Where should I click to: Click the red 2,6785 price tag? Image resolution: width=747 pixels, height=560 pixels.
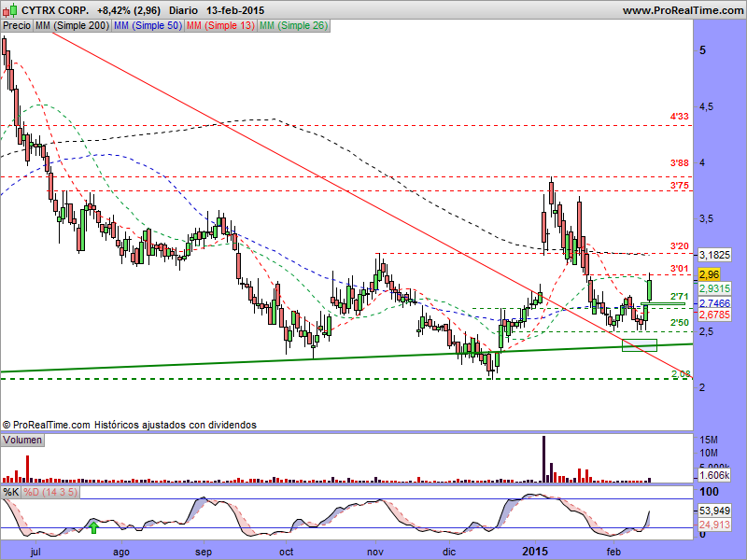pos(714,315)
